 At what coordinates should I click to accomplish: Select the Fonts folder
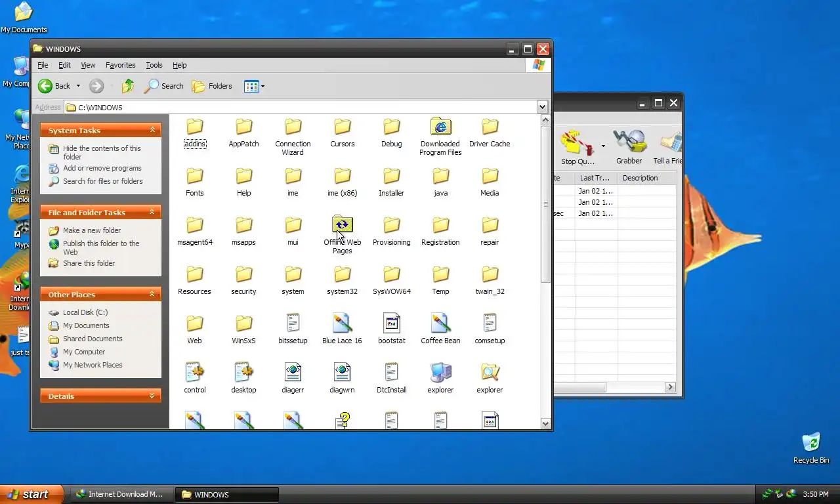tap(195, 181)
